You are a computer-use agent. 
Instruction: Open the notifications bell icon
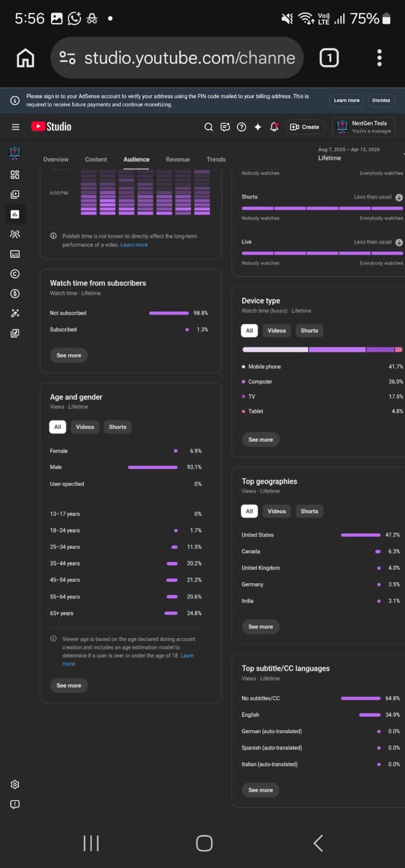274,127
